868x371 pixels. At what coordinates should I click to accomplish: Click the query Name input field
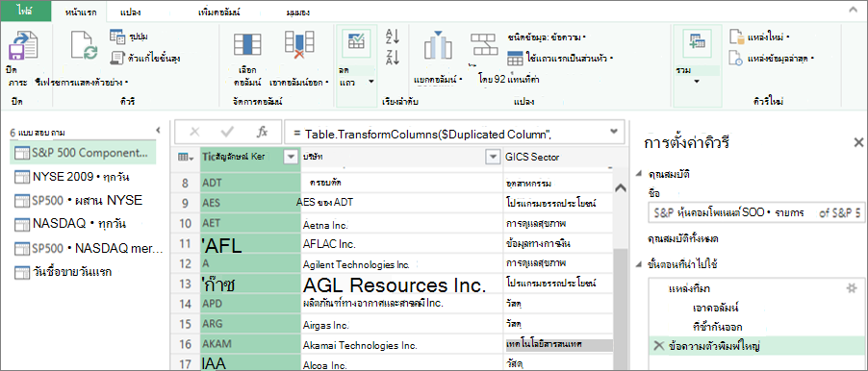(755, 212)
